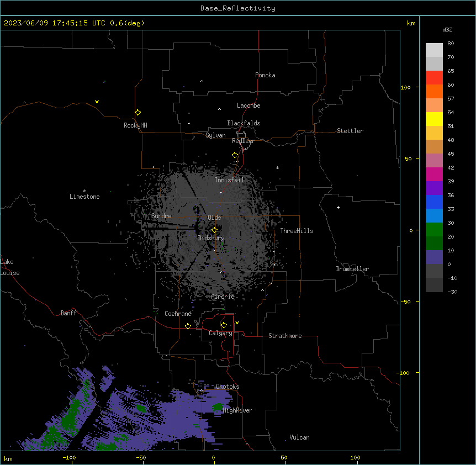Click the magenta 42 dBZ legend swatch
Screen dimensions: 476x465
pyautogui.click(x=434, y=174)
